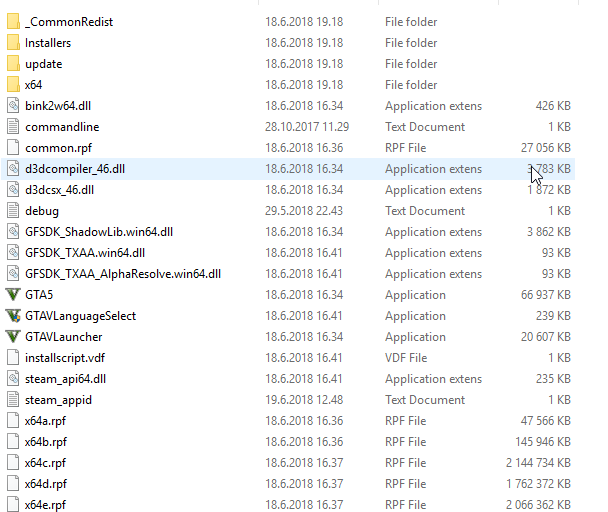The height and width of the screenshot is (512, 608).
Task: Click the x64e.rpf file icon
Action: tap(13, 504)
